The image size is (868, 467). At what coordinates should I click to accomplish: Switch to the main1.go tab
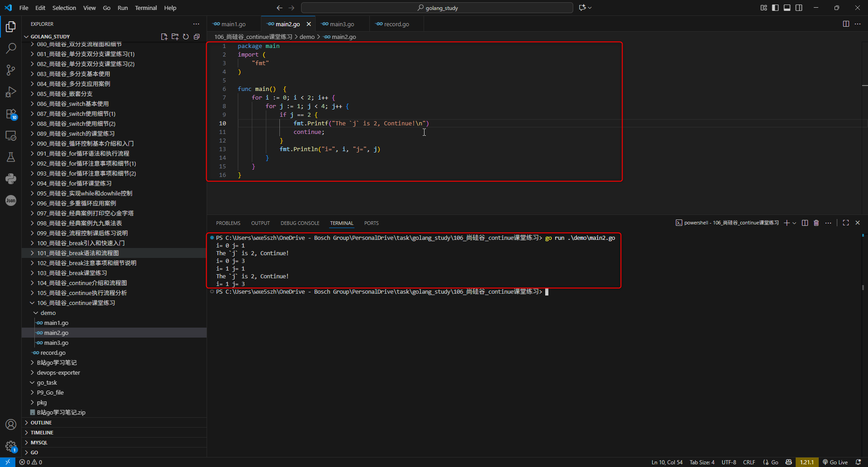[x=234, y=24]
